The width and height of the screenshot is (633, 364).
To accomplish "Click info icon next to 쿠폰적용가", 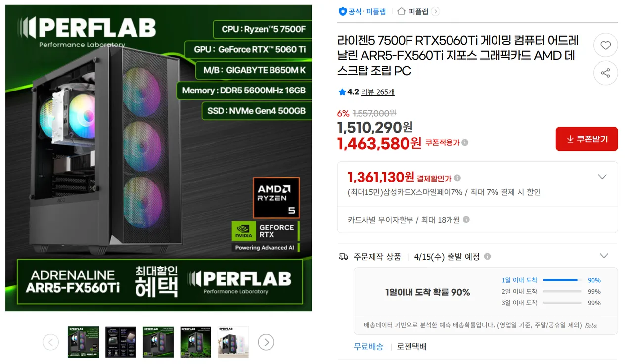I will coord(464,143).
